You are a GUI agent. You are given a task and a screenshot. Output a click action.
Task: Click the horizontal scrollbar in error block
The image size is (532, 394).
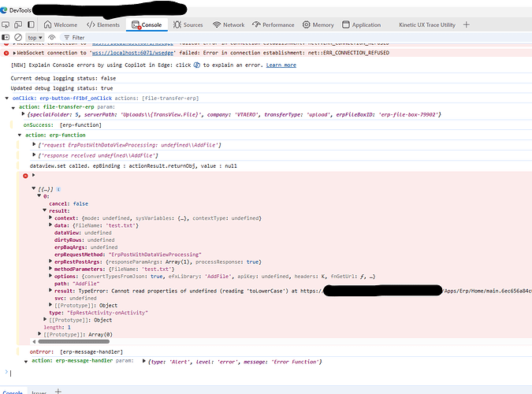coord(73,342)
